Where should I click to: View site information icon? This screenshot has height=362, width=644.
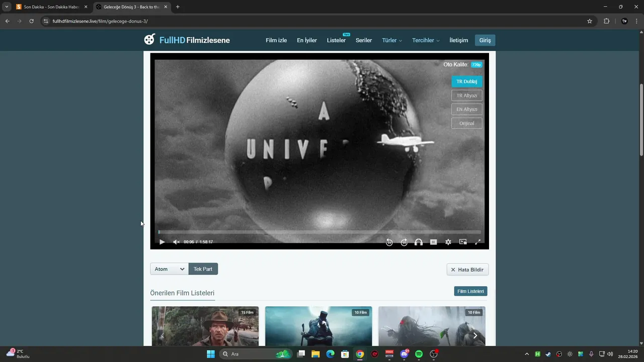(x=45, y=21)
